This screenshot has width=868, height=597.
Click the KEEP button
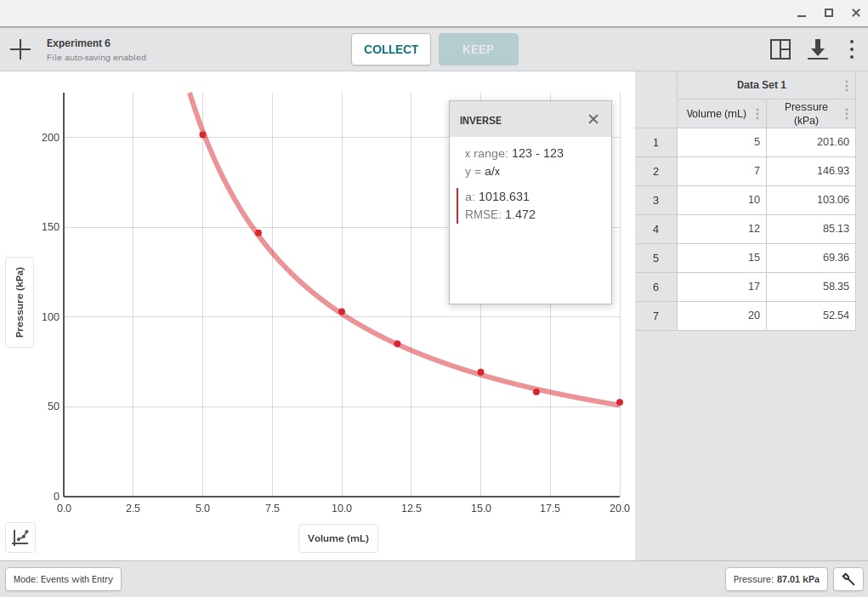[x=478, y=48]
